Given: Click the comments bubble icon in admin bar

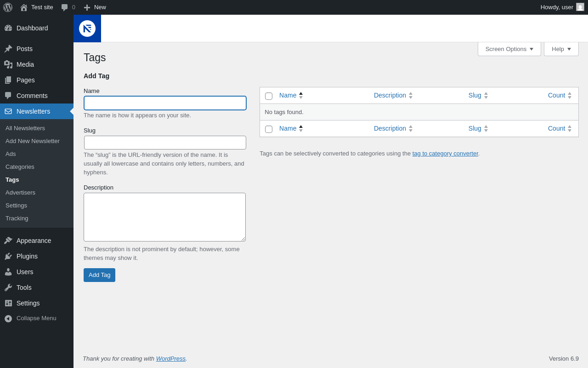Looking at the screenshot, I should click(65, 7).
